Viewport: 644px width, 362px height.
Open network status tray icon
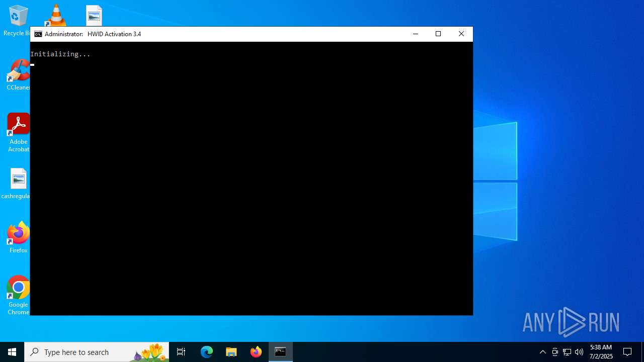pyautogui.click(x=567, y=352)
